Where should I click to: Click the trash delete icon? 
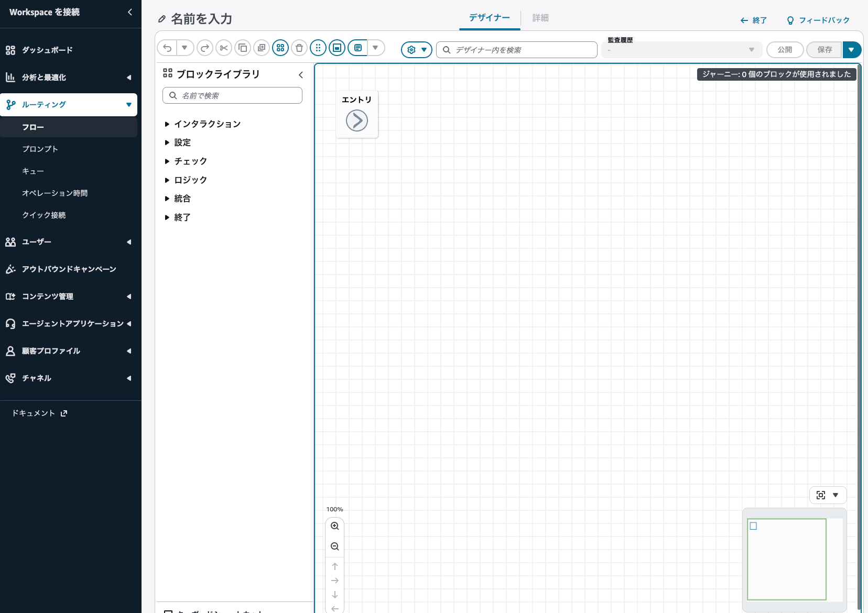click(x=299, y=48)
